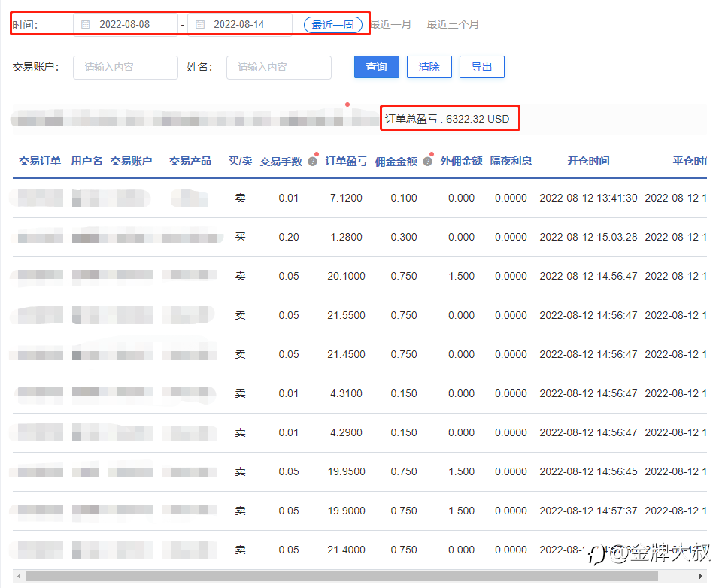Click the 1.2800 profit cell

346,237
